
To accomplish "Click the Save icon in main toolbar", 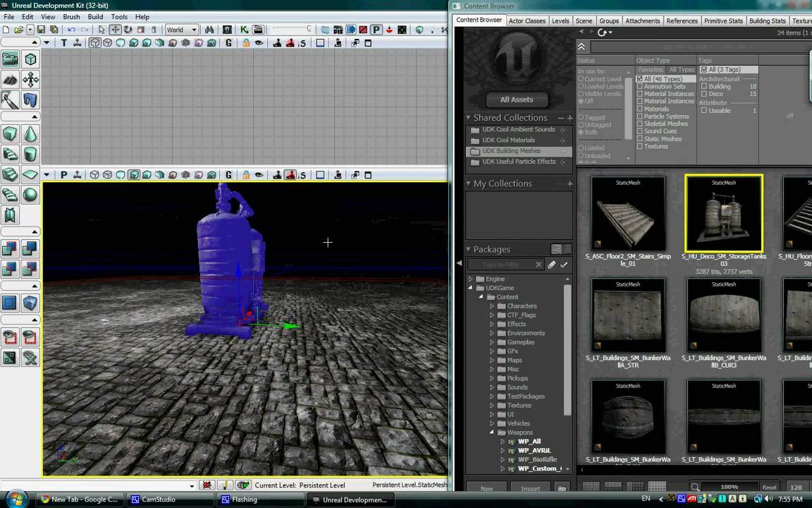I will coord(41,30).
